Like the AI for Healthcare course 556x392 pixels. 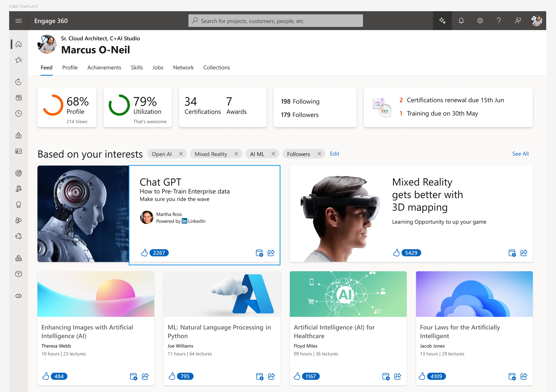297,376
